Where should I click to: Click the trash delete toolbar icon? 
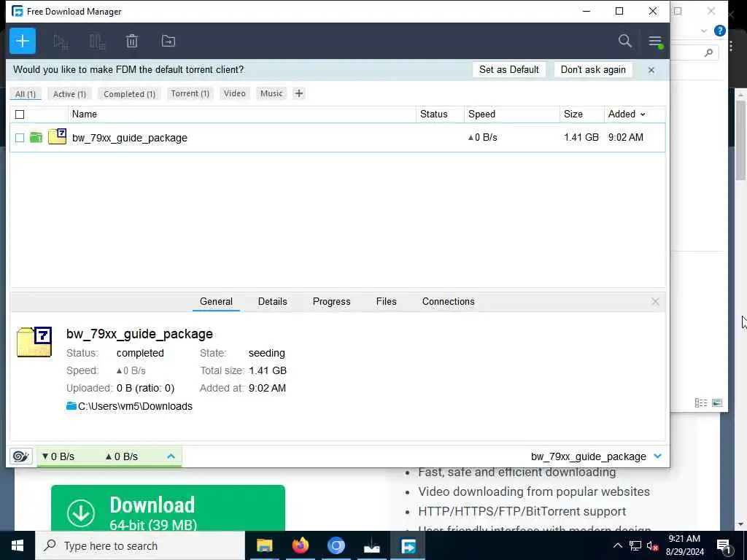132,42
